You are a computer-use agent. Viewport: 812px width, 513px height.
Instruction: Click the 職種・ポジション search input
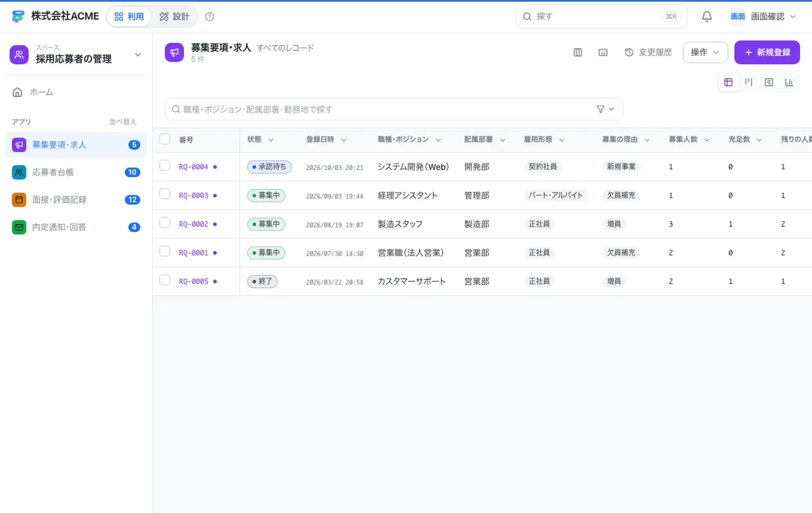click(x=394, y=109)
